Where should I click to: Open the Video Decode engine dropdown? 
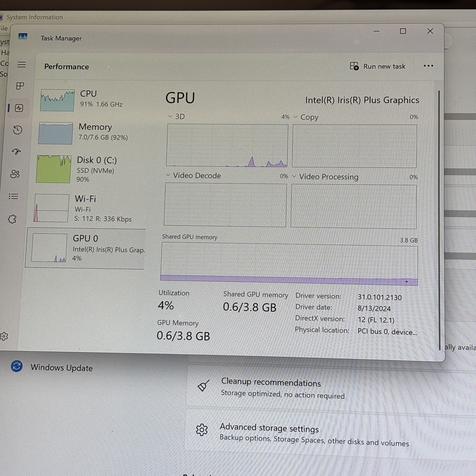pyautogui.click(x=168, y=175)
